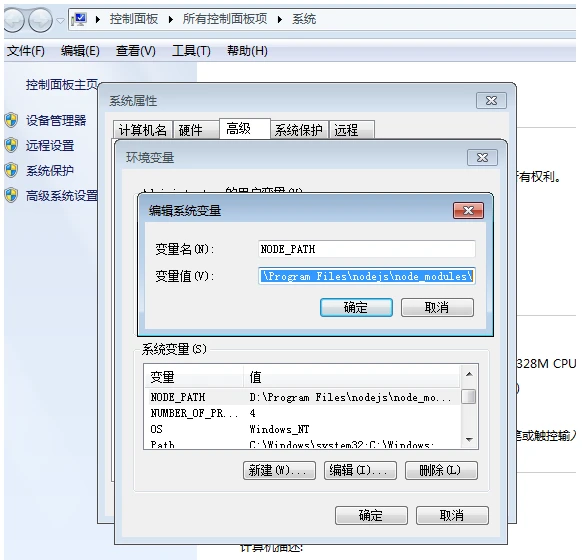Click shield icon beside 设备管理器
The height and width of the screenshot is (560, 582).
click(11, 120)
